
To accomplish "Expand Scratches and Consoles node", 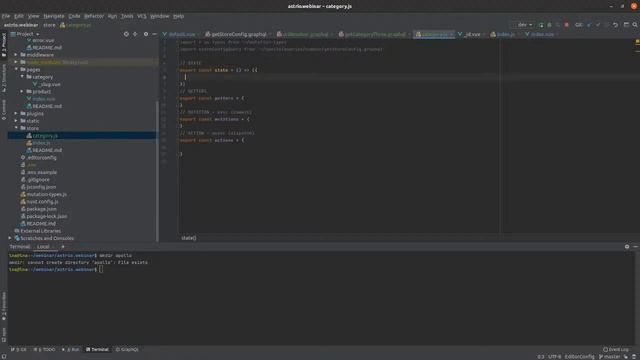I will point(10,238).
